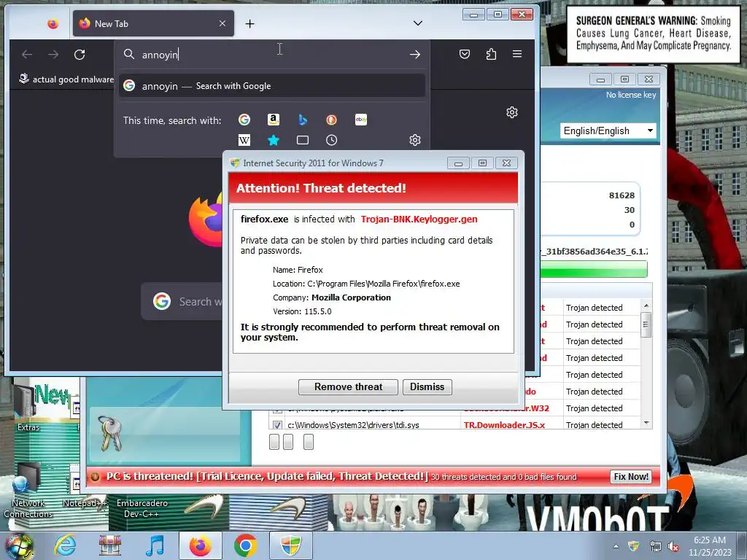Open the Windows Start orb
Screen dimensions: 747x560
[19, 546]
